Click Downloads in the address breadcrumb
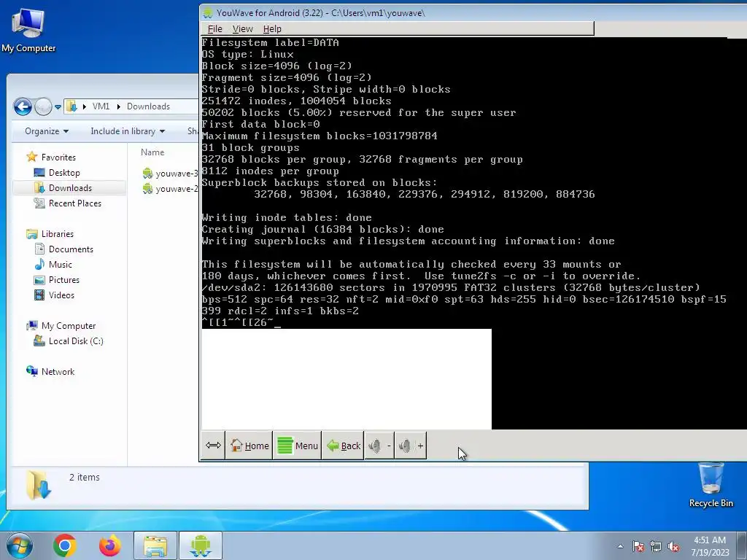 click(x=148, y=106)
